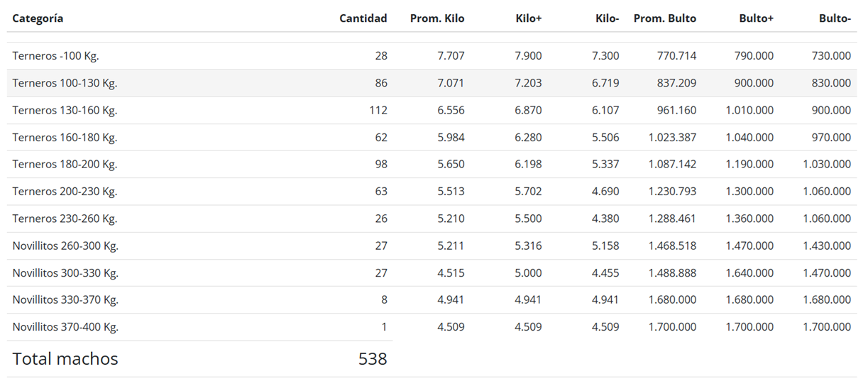
Task: Click the Prom. Kilo column header
Action: coord(436,18)
